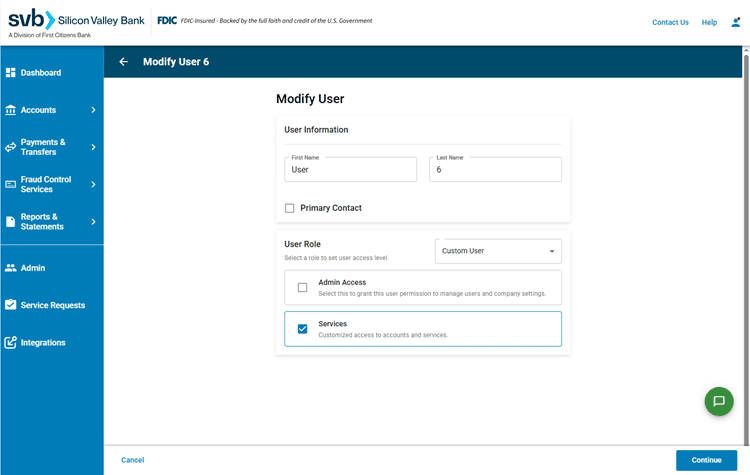Click the First Name input field

[x=350, y=169]
